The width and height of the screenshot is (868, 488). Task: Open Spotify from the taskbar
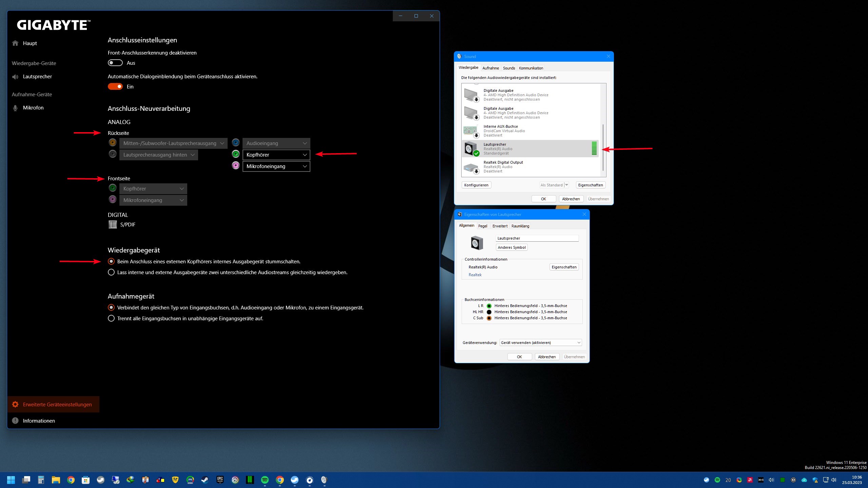pyautogui.click(x=265, y=480)
